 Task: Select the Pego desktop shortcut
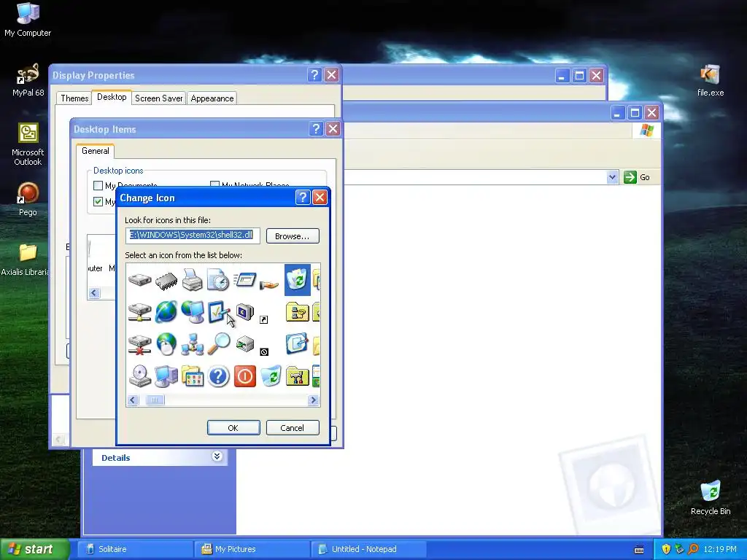[x=28, y=200]
